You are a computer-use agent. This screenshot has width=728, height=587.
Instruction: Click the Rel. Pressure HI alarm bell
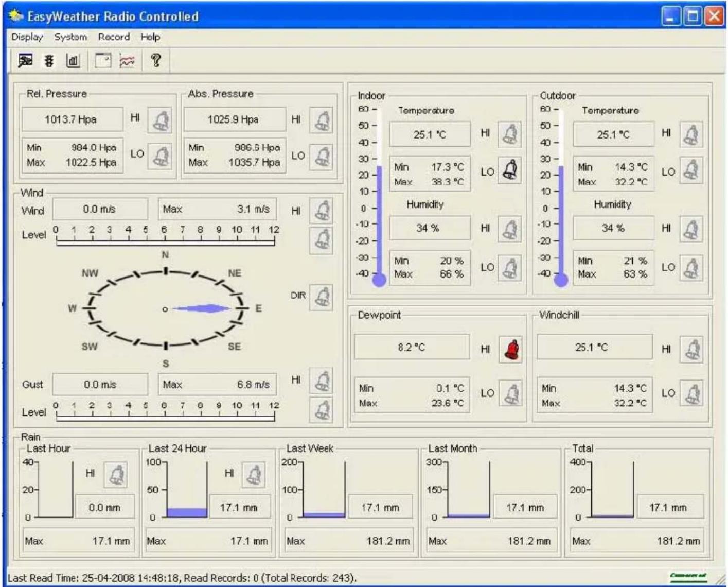160,120
